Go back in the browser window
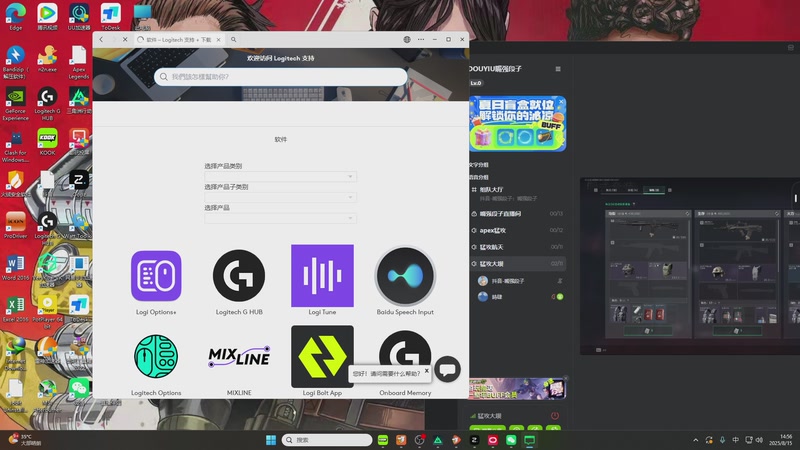The width and height of the screenshot is (800, 450). pos(101,39)
